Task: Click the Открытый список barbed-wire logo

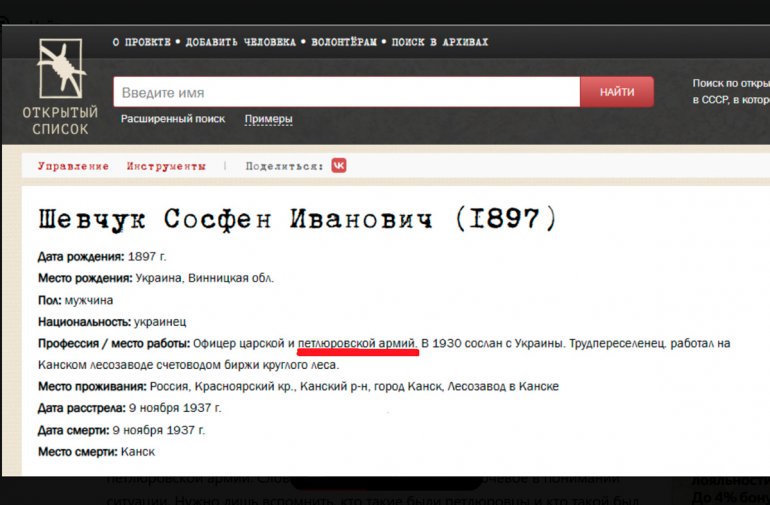Action: click(61, 68)
